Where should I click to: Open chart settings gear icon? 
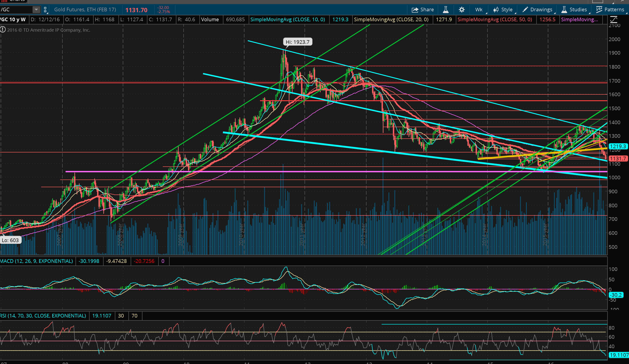pos(461,10)
